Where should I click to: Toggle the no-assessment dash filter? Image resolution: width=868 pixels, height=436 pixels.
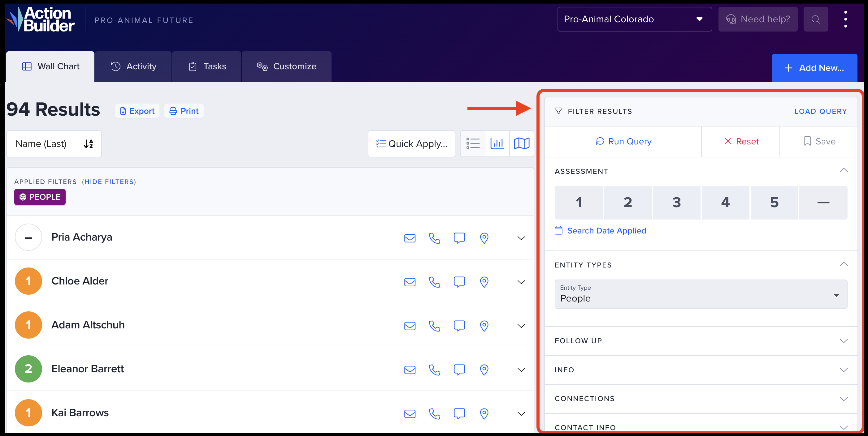click(823, 202)
